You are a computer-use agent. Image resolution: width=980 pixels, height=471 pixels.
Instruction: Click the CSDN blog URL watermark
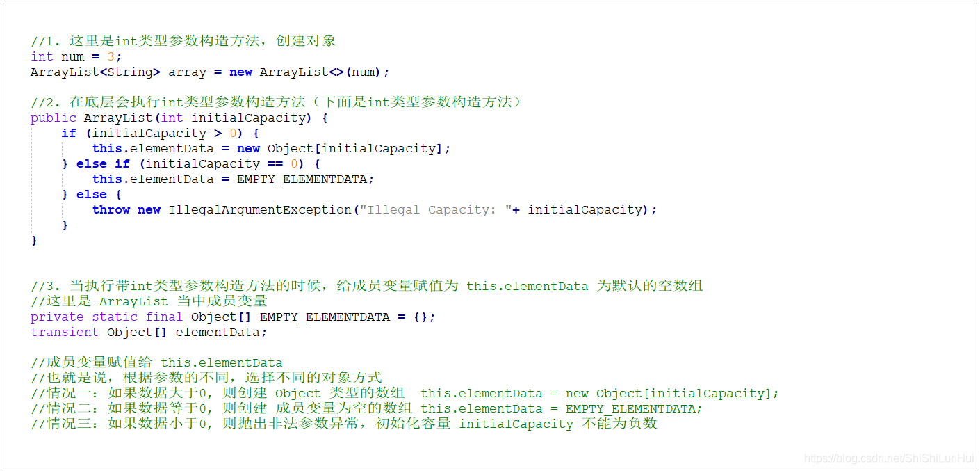pos(889,458)
